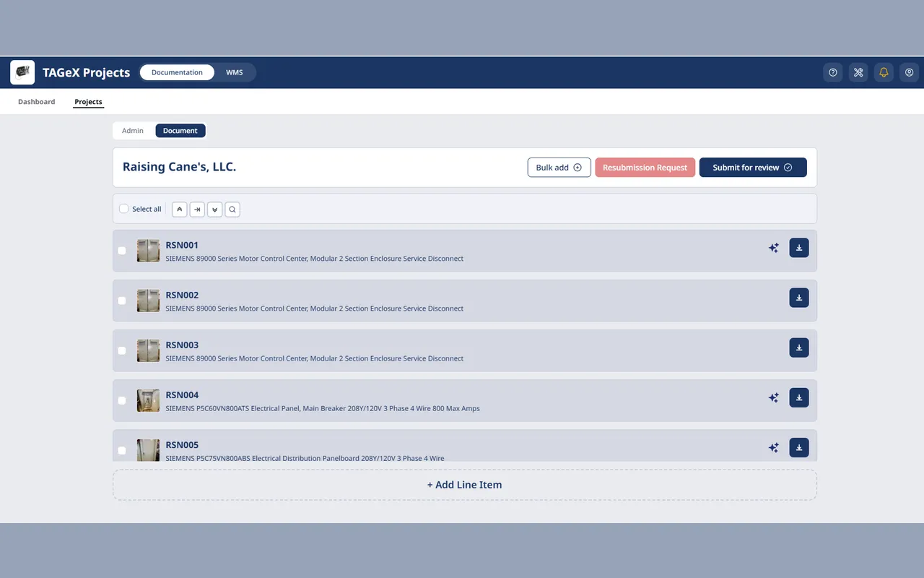Click the AI sparkle icon for RSN004
This screenshot has height=578, width=924.
[x=774, y=397]
